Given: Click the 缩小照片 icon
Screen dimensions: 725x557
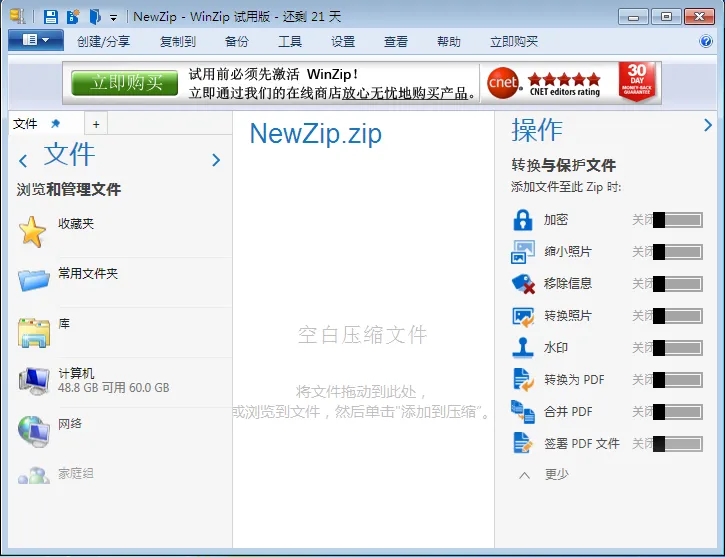Looking at the screenshot, I should tap(523, 251).
